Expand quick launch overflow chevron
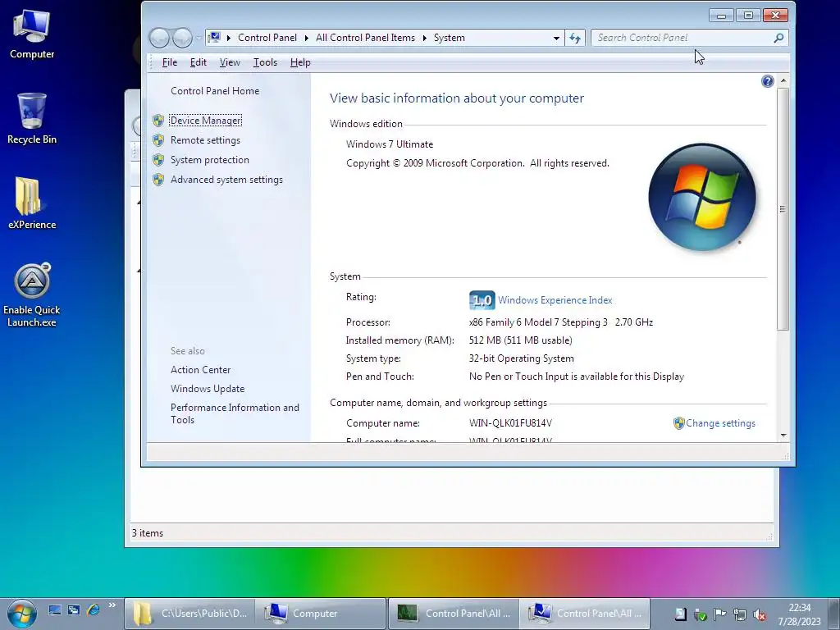The height and width of the screenshot is (630, 840). (112, 605)
